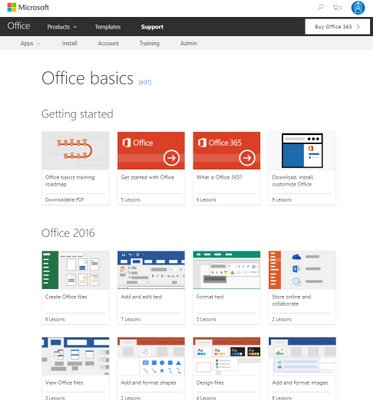Screen dimensions: 373x400
Task: Open the Templates menu item
Action: (x=108, y=27)
